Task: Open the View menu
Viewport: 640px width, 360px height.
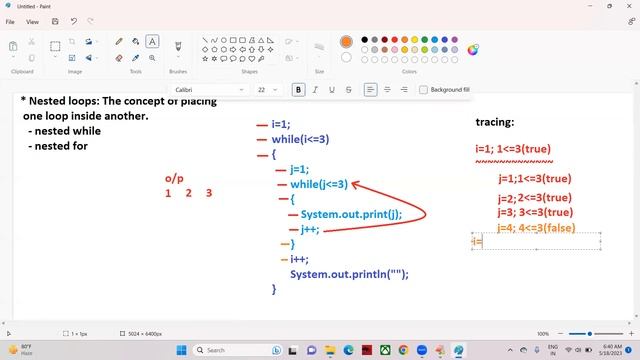Action: [32, 22]
